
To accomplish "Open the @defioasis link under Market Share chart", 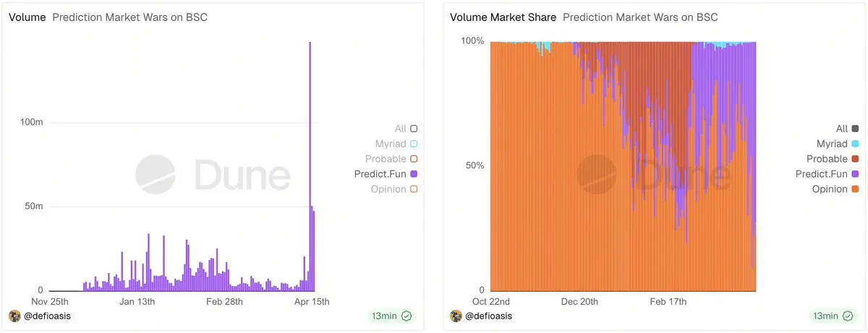I will click(x=490, y=316).
